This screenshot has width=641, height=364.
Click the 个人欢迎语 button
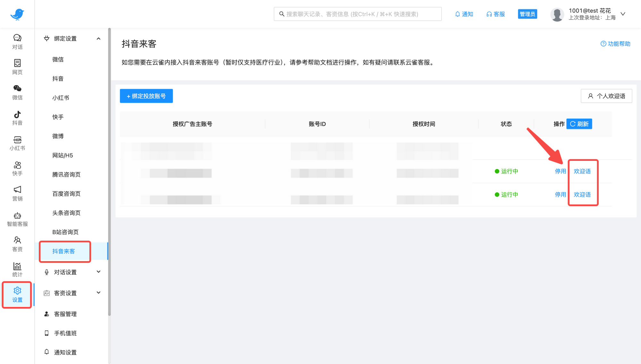click(x=606, y=96)
